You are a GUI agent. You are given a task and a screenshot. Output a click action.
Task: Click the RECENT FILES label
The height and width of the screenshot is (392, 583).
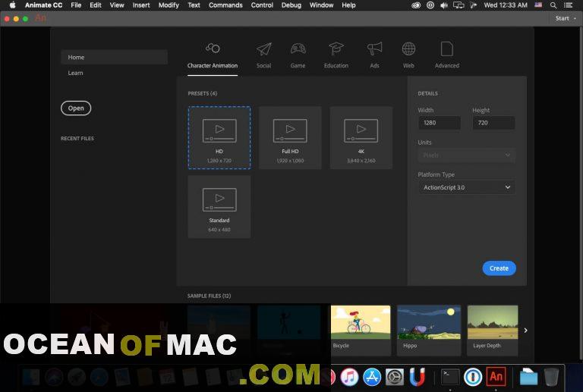tap(77, 139)
